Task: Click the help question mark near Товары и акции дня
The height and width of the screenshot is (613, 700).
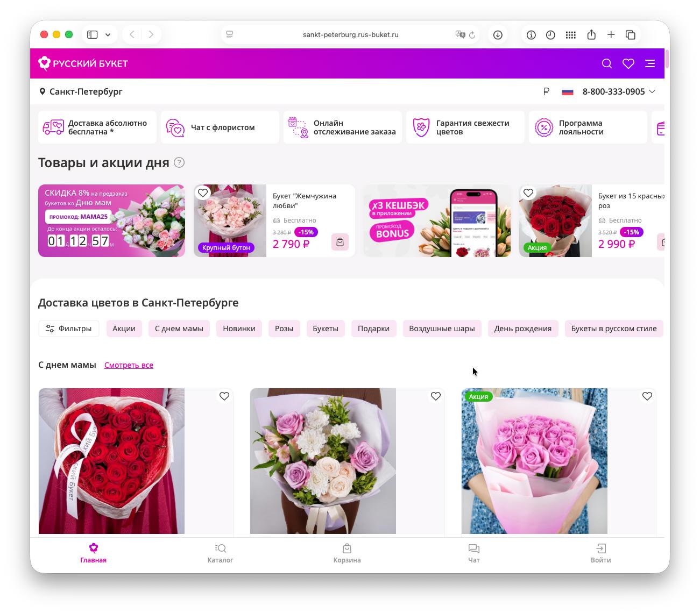Action: pos(179,162)
